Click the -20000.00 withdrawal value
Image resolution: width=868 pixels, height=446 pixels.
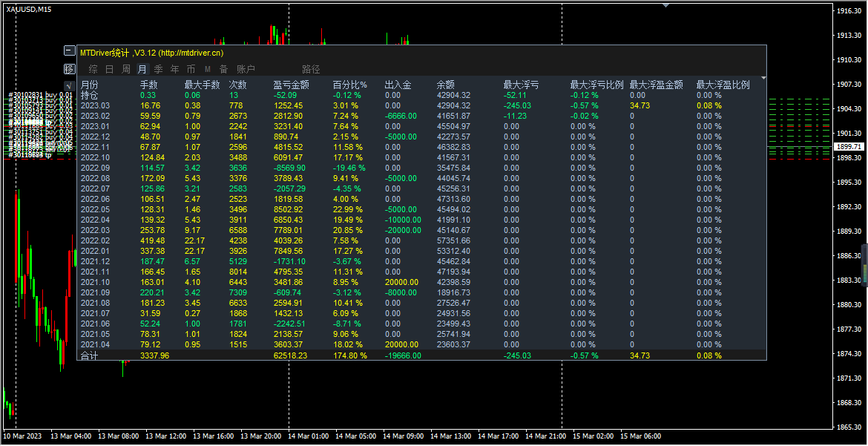(403, 231)
